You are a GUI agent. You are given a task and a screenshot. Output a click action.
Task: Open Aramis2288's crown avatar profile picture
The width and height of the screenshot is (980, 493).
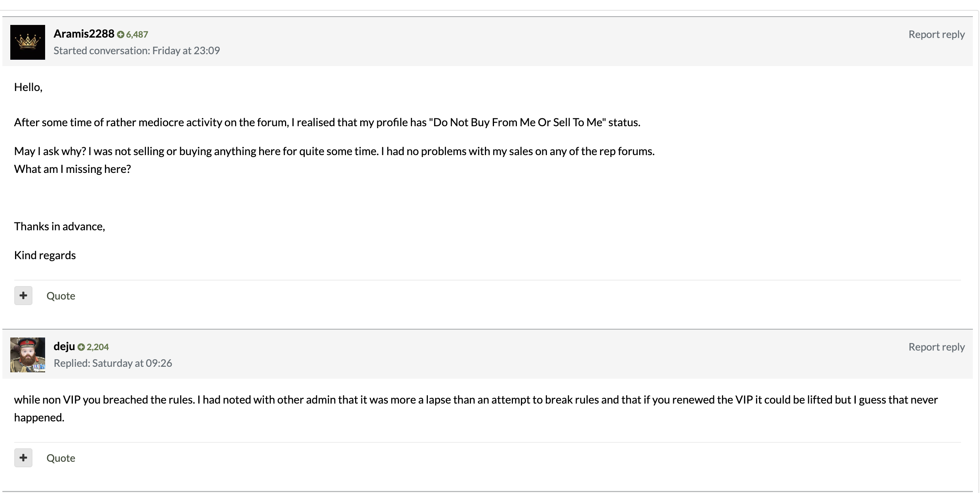(28, 42)
